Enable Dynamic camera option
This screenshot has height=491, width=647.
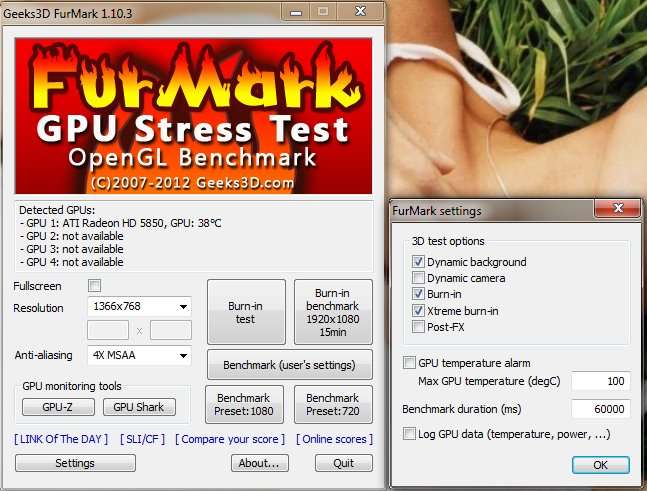tap(418, 278)
